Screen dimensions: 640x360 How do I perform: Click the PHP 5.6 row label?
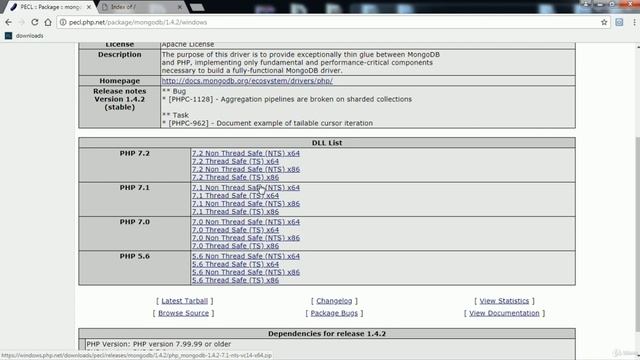click(x=135, y=256)
